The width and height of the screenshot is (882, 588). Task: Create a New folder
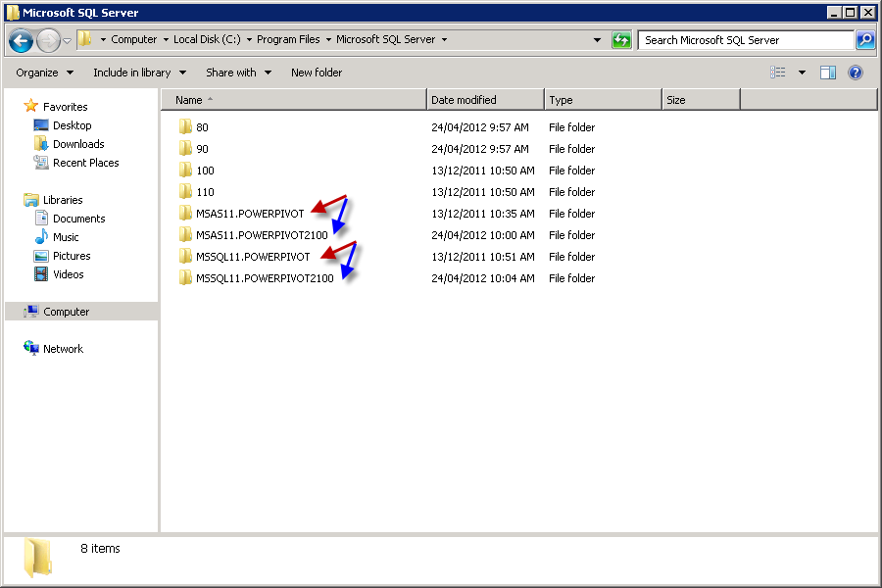pos(317,73)
